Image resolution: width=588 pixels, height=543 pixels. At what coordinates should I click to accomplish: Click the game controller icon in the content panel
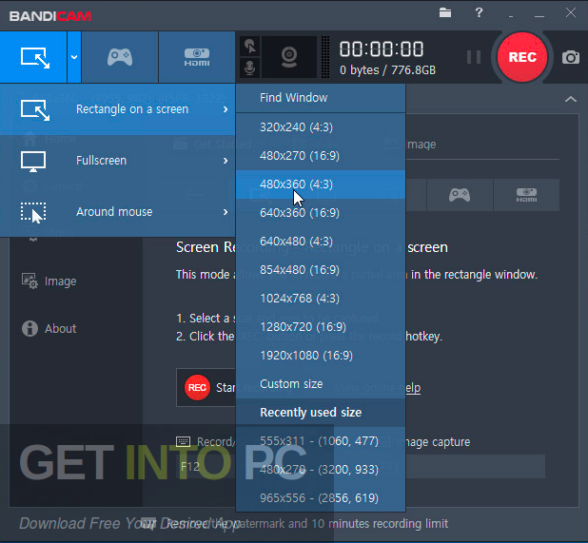click(459, 195)
